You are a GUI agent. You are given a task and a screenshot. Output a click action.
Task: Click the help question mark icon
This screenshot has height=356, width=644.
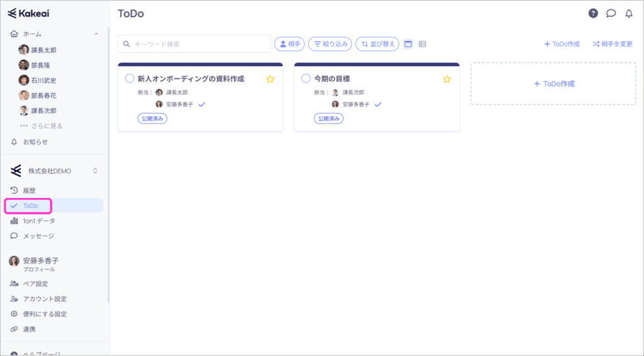pyautogui.click(x=593, y=13)
